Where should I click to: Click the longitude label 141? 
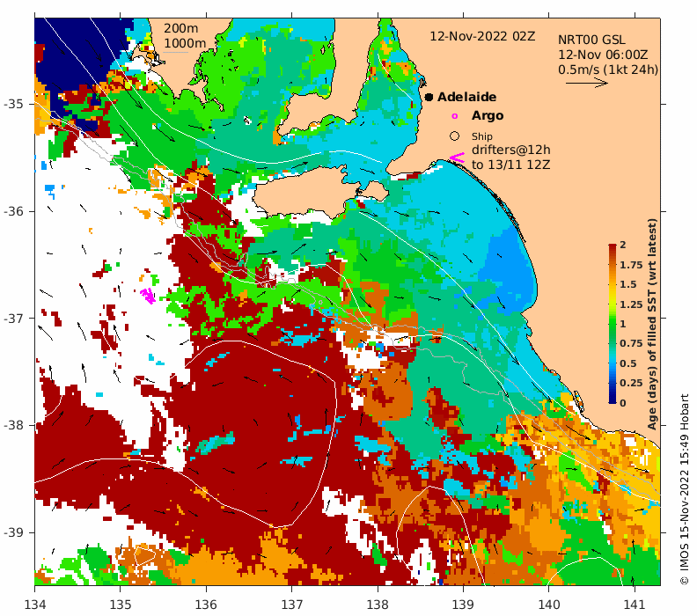pyautogui.click(x=635, y=605)
